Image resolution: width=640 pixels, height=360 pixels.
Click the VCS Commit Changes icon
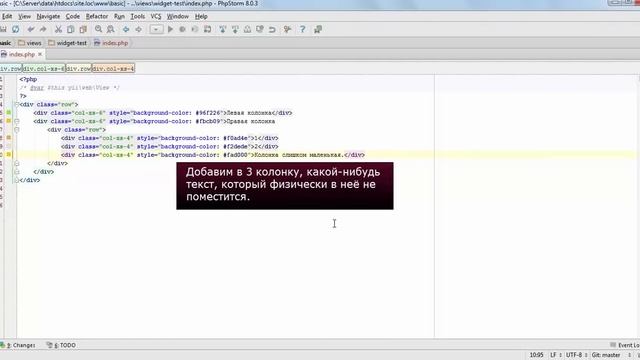235,29
